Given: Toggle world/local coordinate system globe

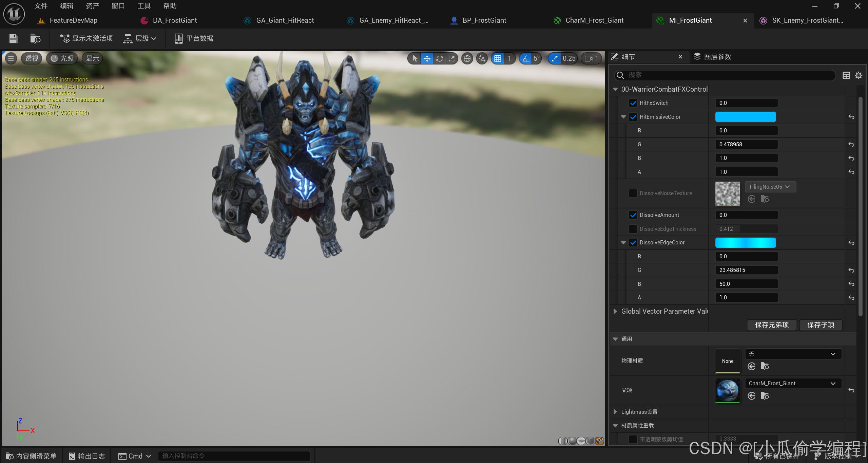Looking at the screenshot, I should coord(467,58).
